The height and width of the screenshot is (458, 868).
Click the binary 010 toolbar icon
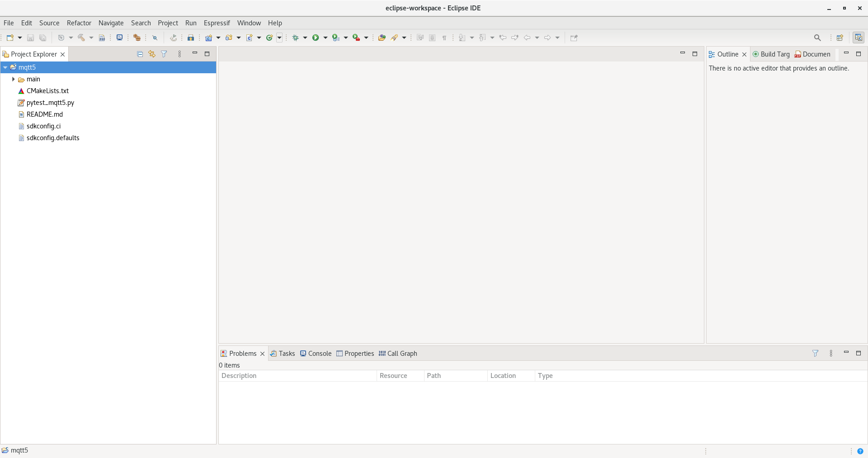(x=102, y=38)
